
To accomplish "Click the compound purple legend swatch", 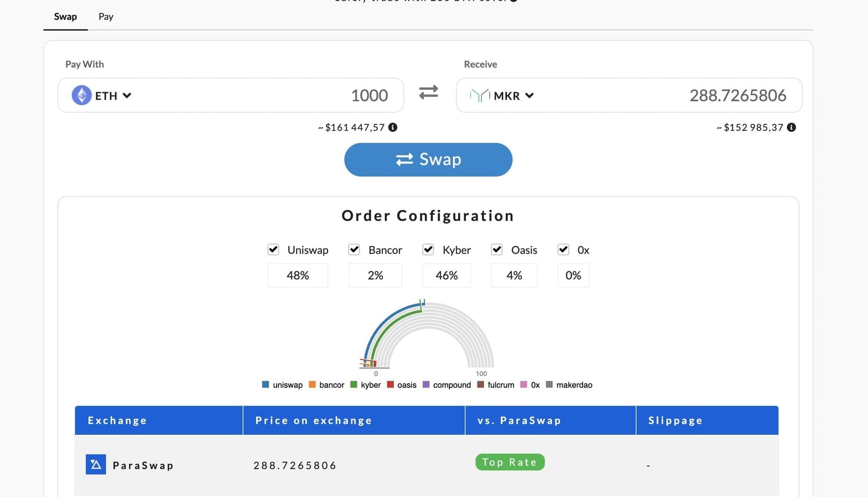I will point(426,385).
